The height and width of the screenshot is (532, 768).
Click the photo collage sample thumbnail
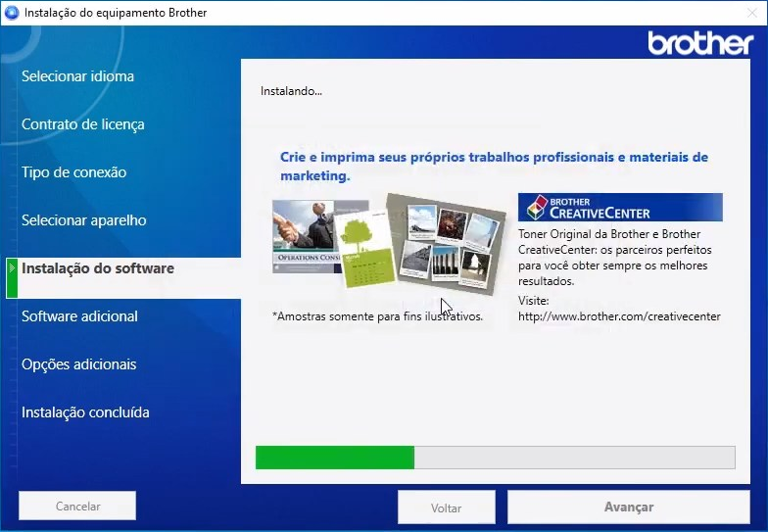click(445, 244)
